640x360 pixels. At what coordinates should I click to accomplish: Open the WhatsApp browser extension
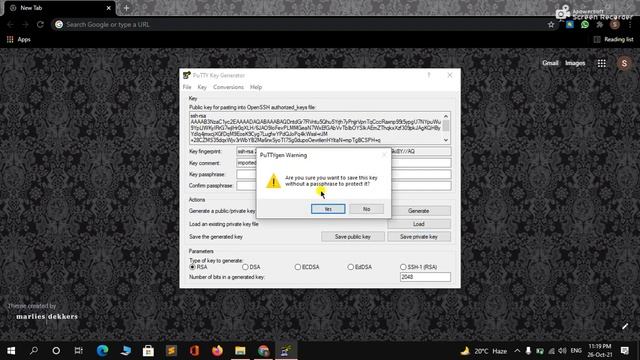pyautogui.click(x=585, y=24)
